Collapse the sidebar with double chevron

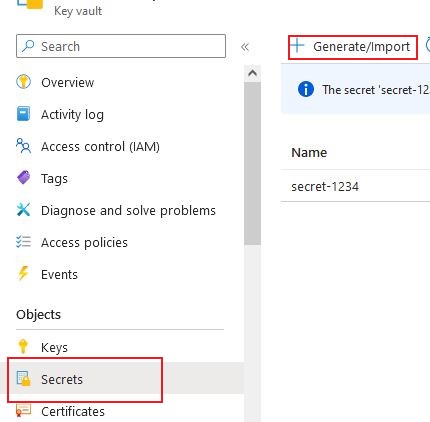tap(245, 47)
